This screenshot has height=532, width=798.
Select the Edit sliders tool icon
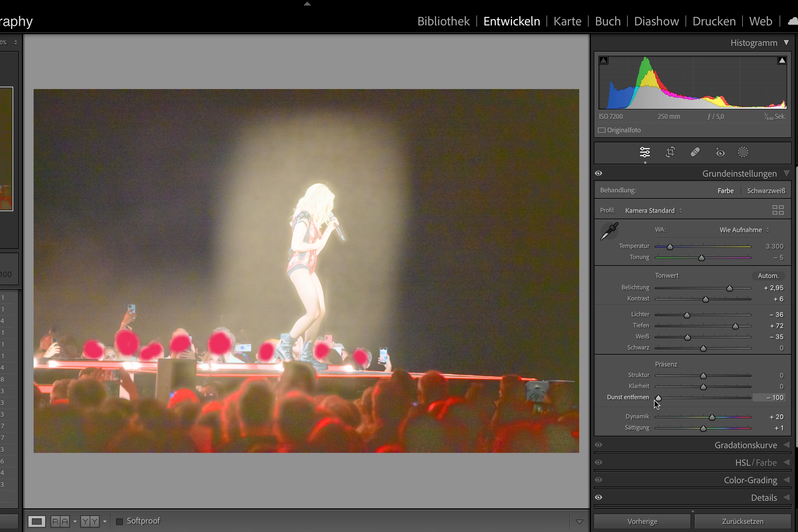pos(645,152)
